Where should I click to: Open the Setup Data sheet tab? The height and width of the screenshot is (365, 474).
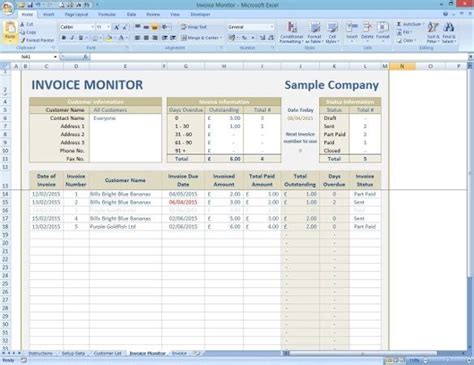(x=73, y=353)
